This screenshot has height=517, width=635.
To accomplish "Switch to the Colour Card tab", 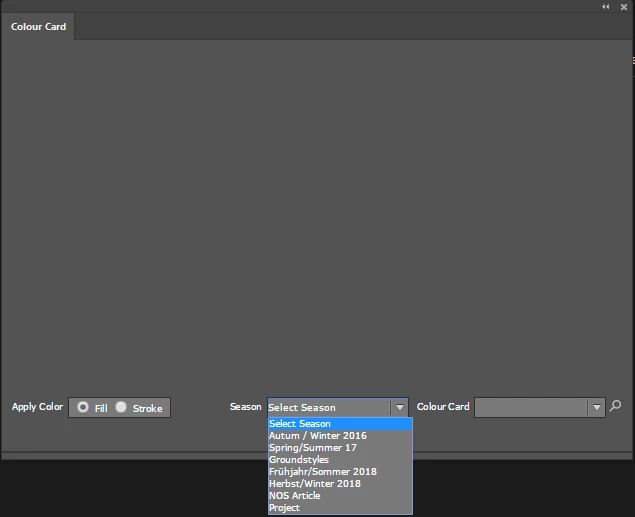I will click(38, 27).
